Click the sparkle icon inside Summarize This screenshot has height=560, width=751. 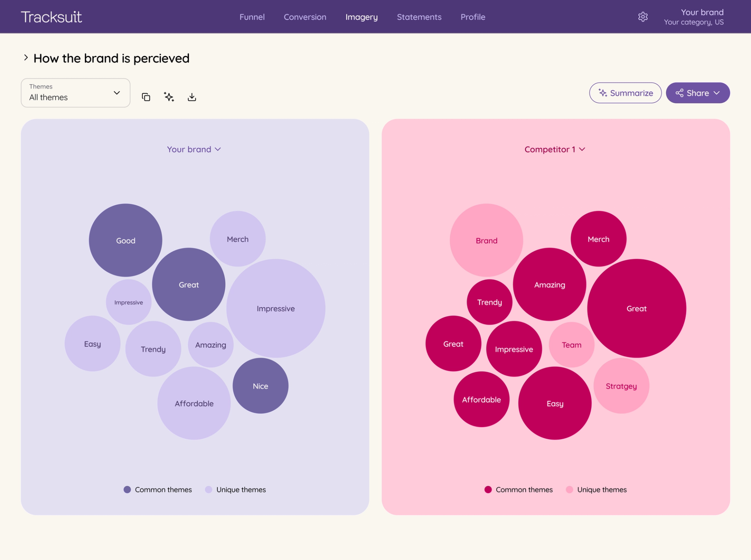coord(603,93)
